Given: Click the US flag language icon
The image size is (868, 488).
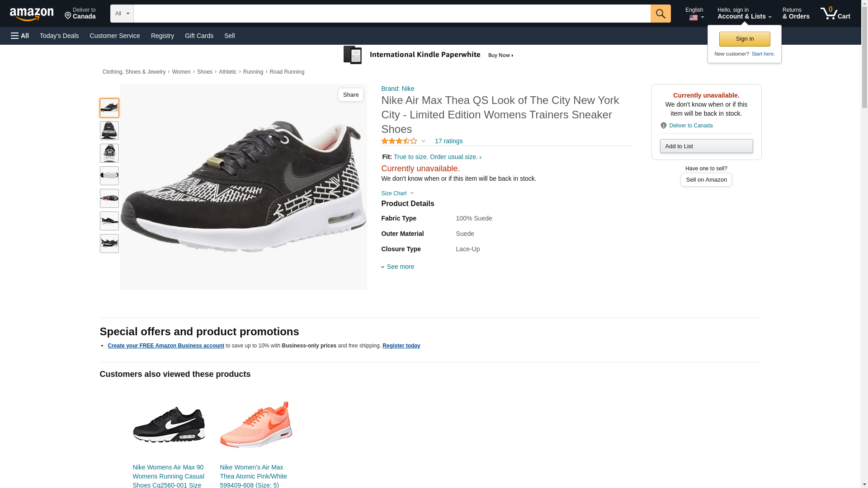Looking at the screenshot, I should click(x=693, y=18).
